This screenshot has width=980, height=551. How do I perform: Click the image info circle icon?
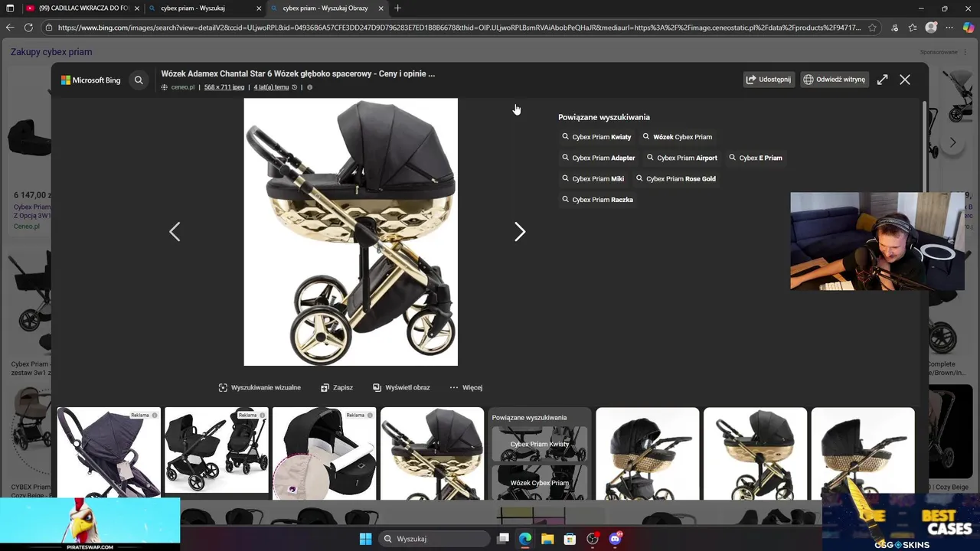(309, 87)
